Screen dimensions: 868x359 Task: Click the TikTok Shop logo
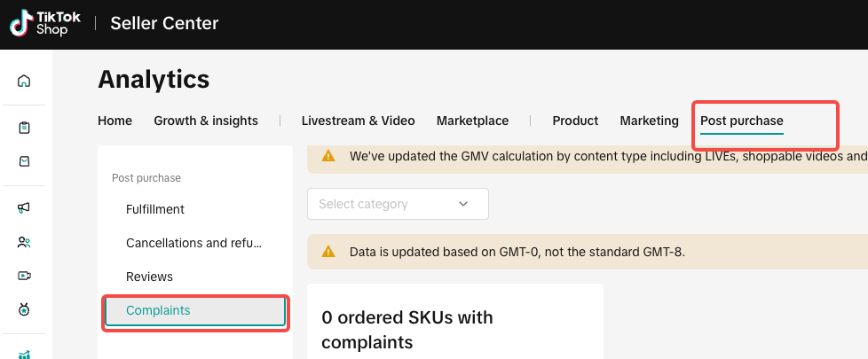(x=45, y=24)
